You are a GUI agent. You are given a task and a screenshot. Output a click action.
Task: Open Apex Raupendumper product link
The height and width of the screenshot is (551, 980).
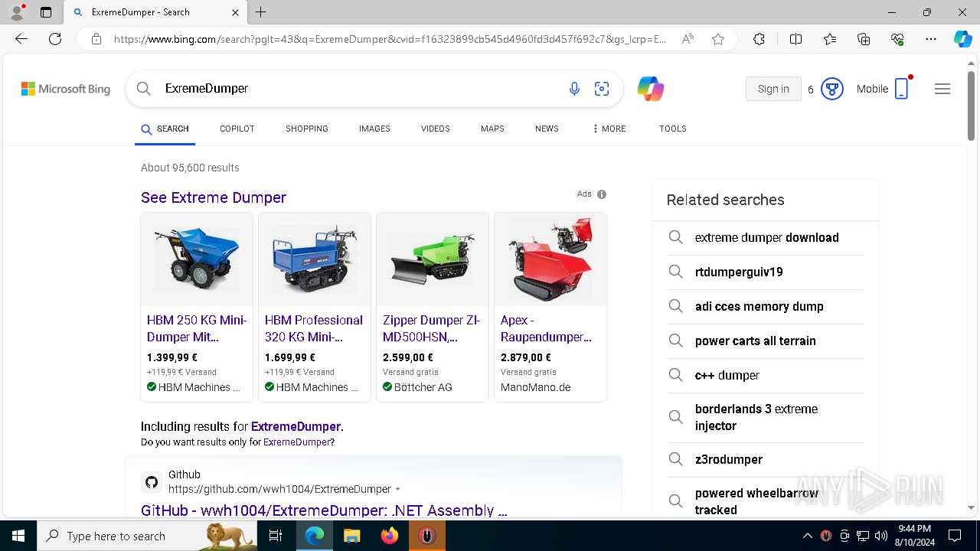[547, 328]
